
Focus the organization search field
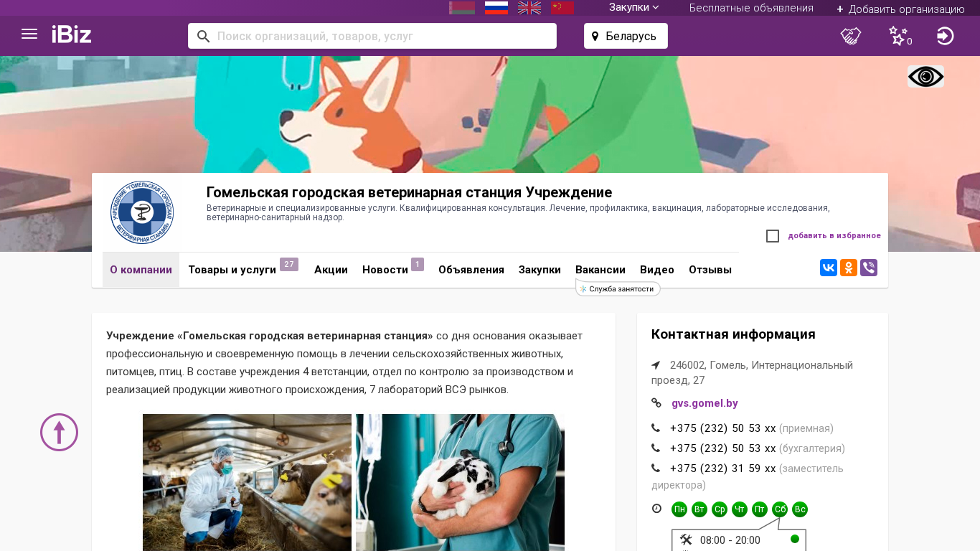372,36
